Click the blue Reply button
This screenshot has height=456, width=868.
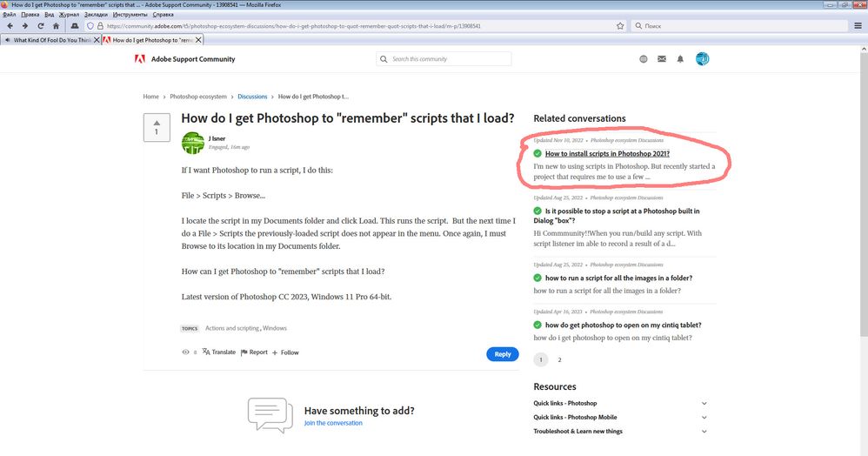(502, 354)
